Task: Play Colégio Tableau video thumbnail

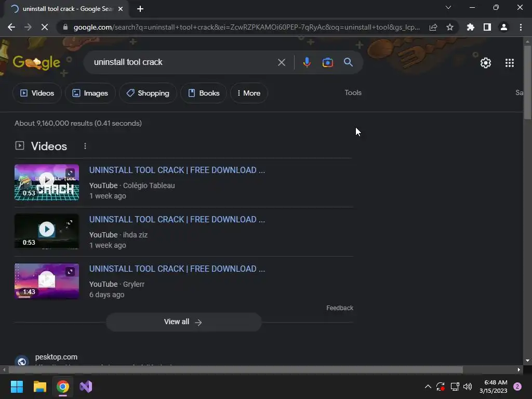Action: [x=47, y=182]
